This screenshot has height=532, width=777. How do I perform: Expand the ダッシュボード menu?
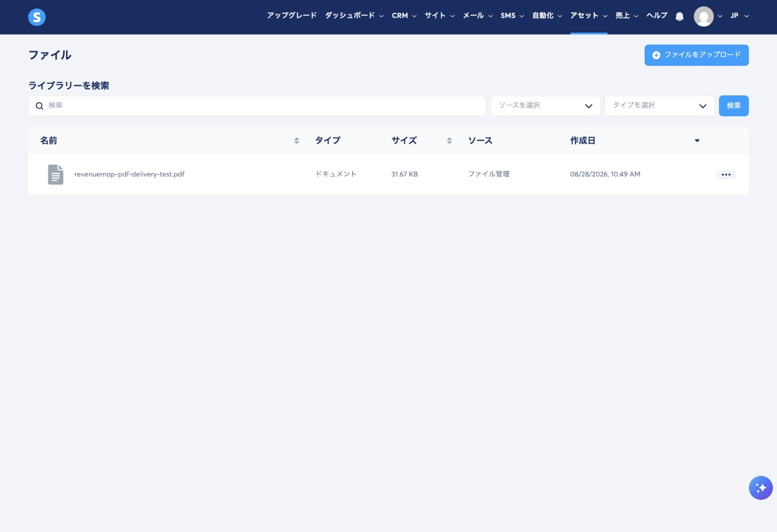point(354,16)
